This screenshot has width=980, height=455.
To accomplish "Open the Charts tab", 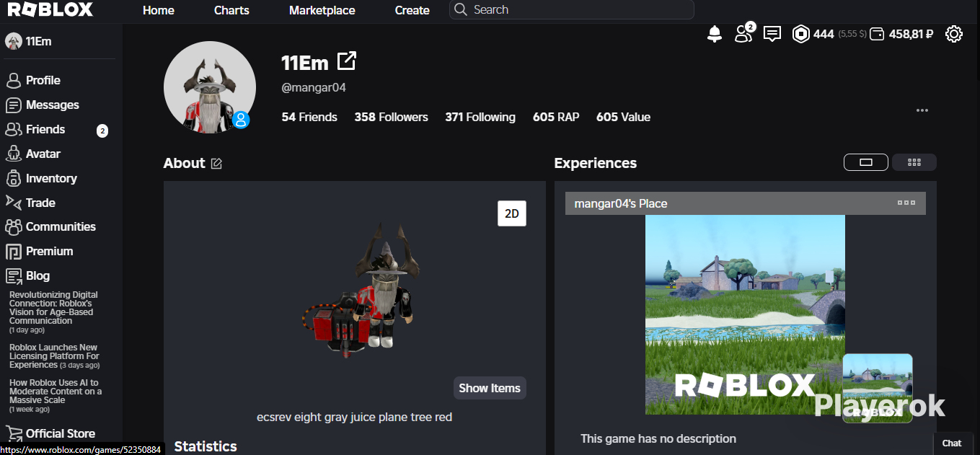I will [231, 10].
